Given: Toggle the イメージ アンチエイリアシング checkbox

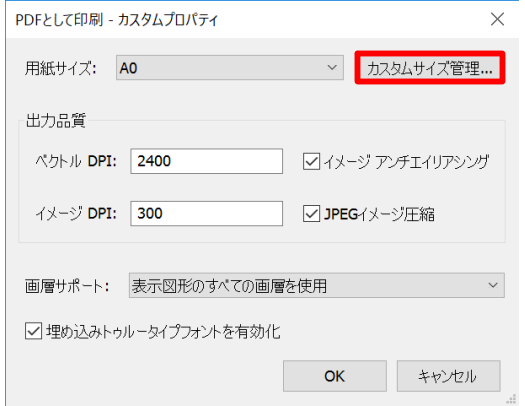Looking at the screenshot, I should tap(311, 162).
